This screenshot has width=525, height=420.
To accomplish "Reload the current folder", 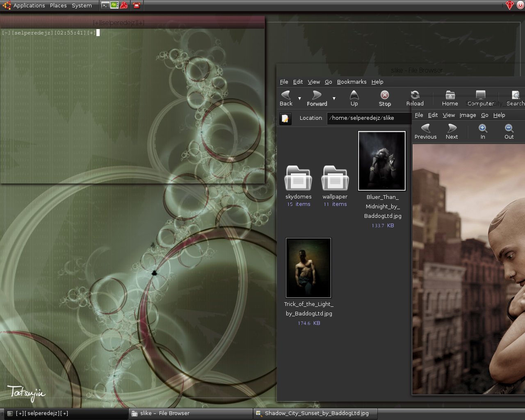I will pos(415,98).
